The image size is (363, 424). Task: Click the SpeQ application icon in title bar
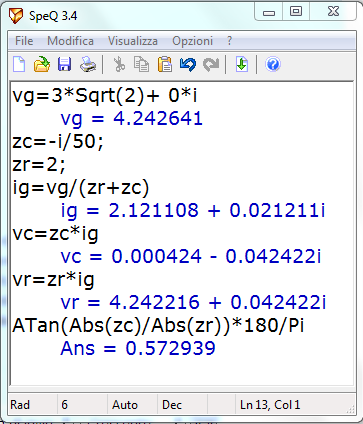[x=16, y=16]
